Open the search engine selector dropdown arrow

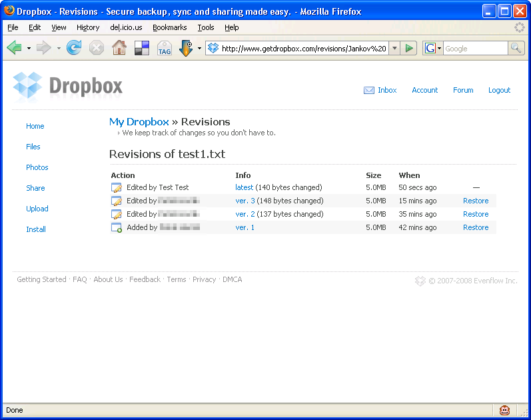[x=439, y=48]
